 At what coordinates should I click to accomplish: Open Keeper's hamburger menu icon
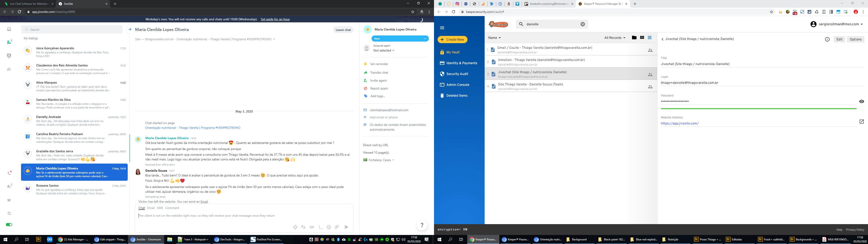pos(442,28)
